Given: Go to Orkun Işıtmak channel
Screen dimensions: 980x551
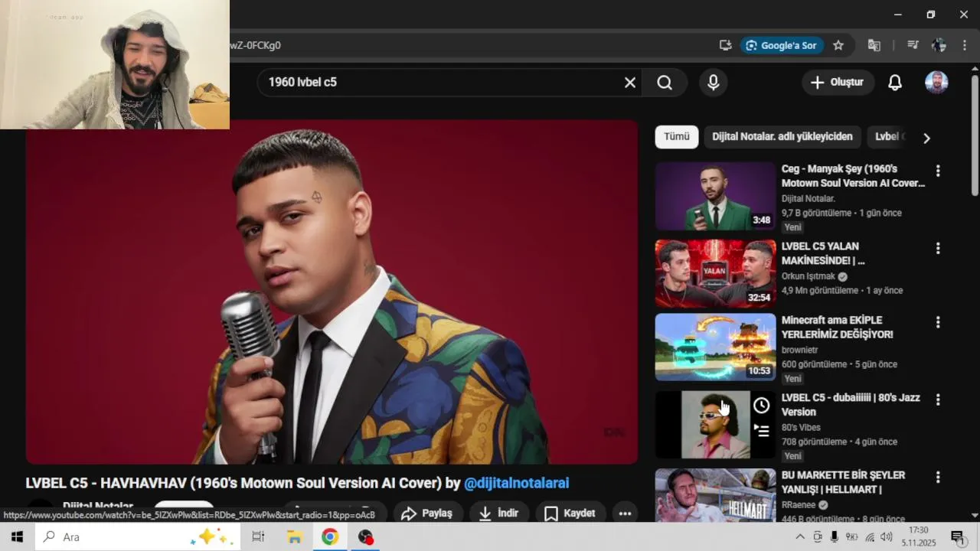Looking at the screenshot, I should (808, 276).
